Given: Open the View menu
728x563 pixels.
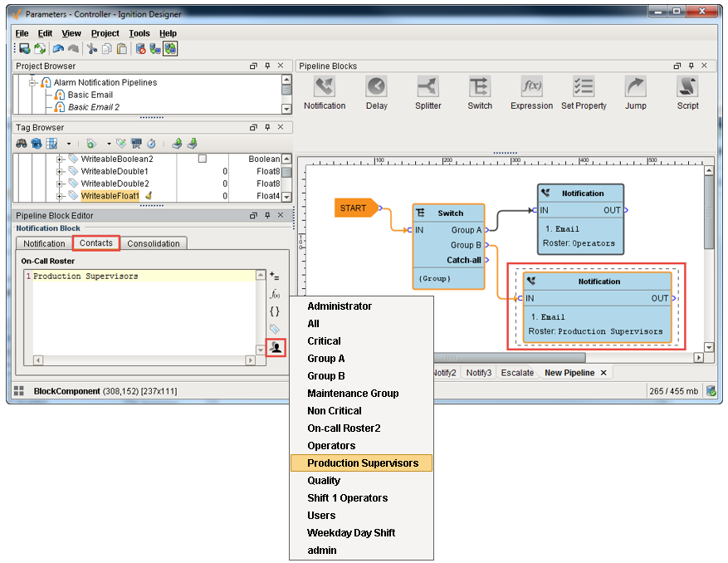Looking at the screenshot, I should pos(71,33).
